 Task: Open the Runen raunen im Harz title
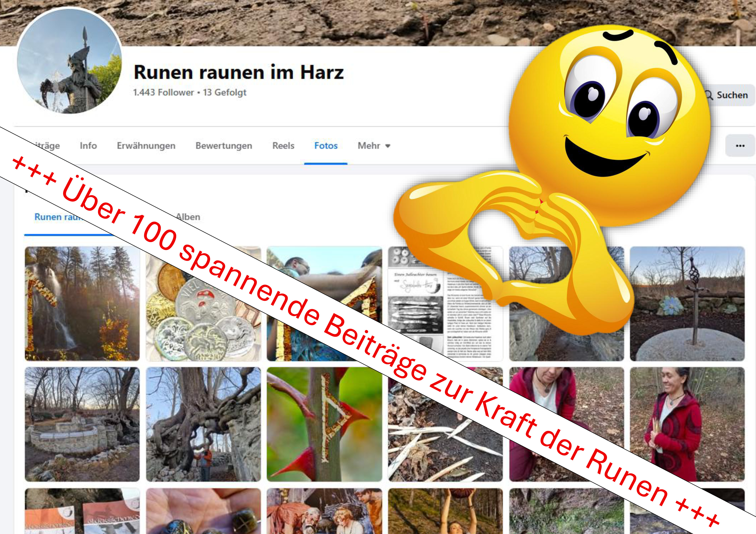coord(239,72)
